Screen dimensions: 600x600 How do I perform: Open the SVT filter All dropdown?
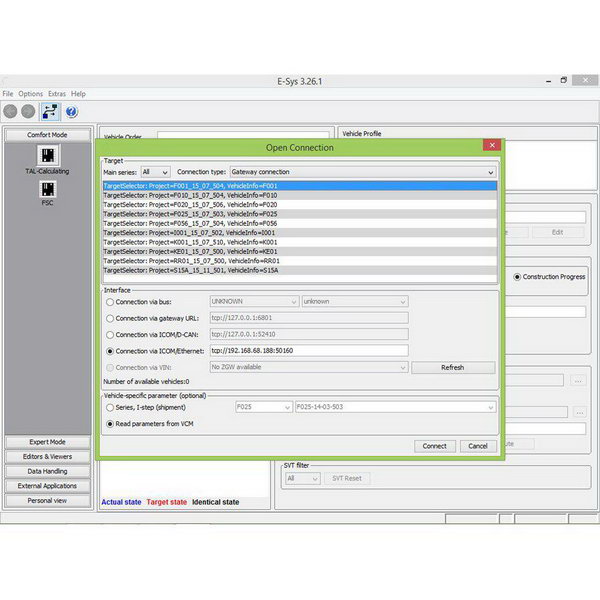[x=302, y=478]
